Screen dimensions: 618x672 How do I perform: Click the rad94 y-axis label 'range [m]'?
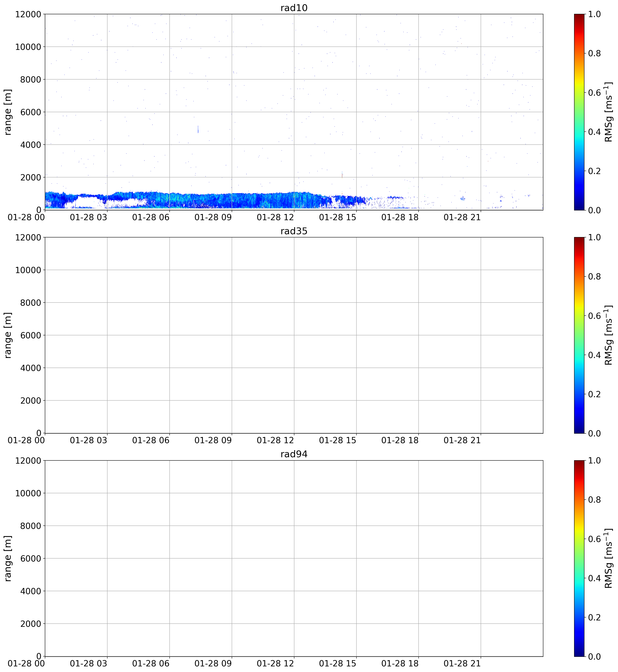pos(8,558)
